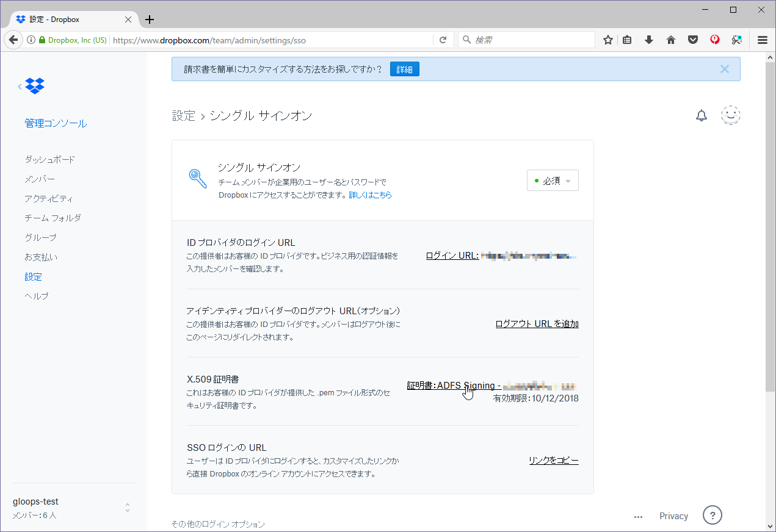Click the Dropbox logo in the sidebar

[35, 86]
